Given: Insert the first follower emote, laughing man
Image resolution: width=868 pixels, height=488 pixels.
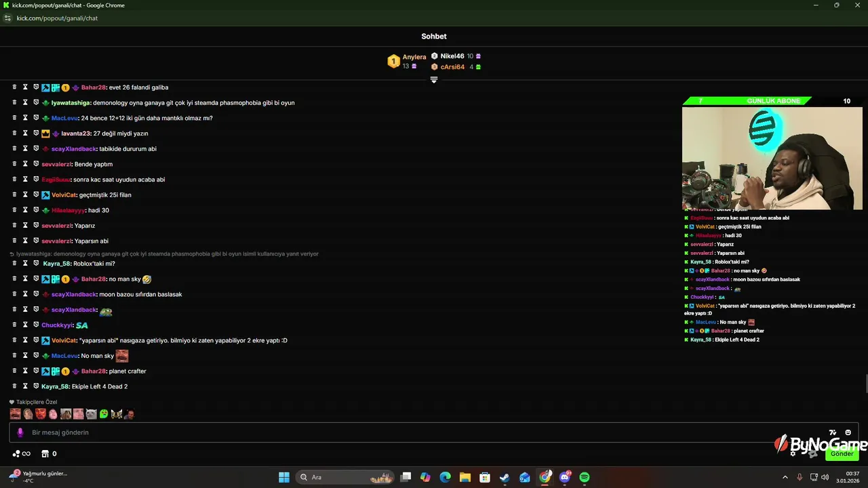Looking at the screenshot, I should pos(15,414).
